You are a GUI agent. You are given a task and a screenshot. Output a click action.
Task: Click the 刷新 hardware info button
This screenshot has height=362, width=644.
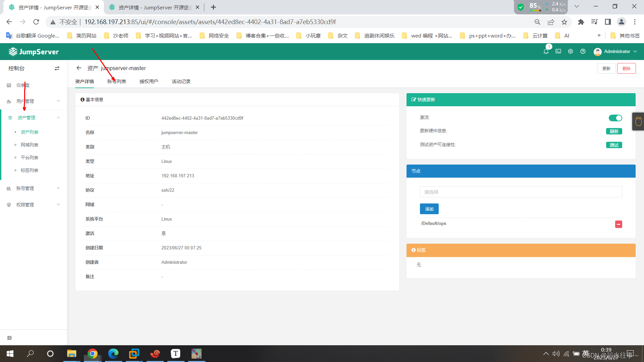coord(614,131)
